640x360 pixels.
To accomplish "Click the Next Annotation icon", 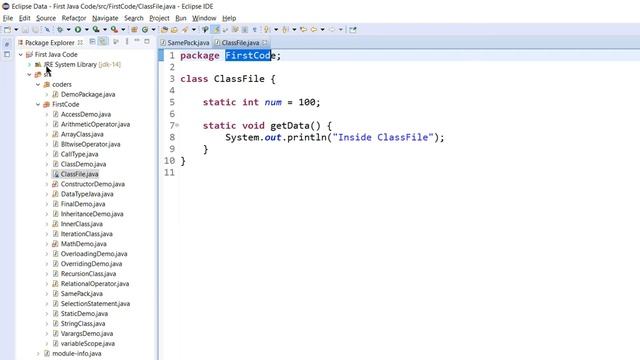I will [267, 29].
